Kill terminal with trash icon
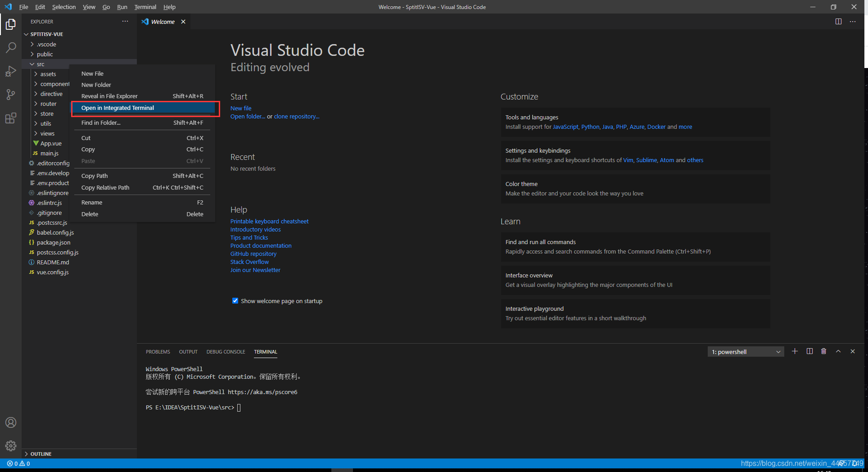Viewport: 868px width, 472px height. pos(824,351)
